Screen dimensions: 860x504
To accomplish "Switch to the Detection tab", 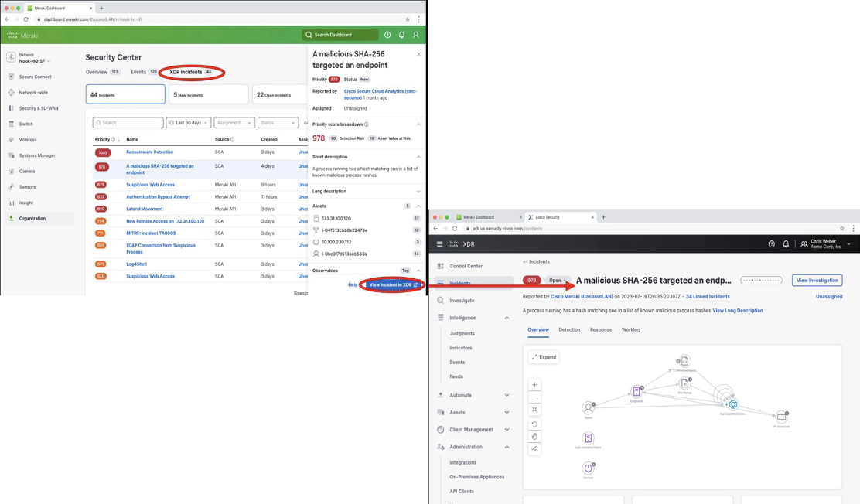I will [569, 329].
